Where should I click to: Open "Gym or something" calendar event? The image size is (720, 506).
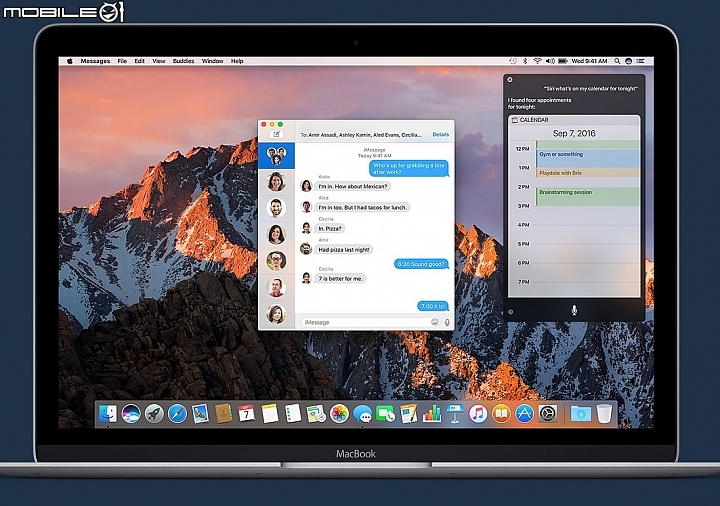[x=588, y=158]
